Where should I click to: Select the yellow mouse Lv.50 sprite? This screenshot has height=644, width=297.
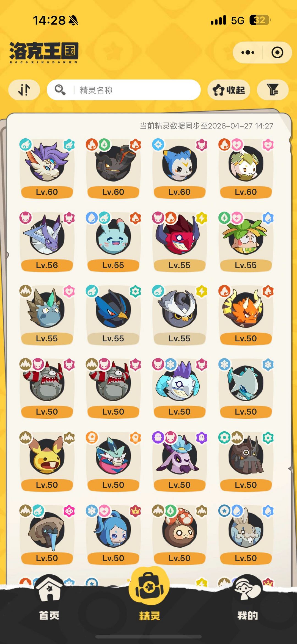tap(47, 461)
